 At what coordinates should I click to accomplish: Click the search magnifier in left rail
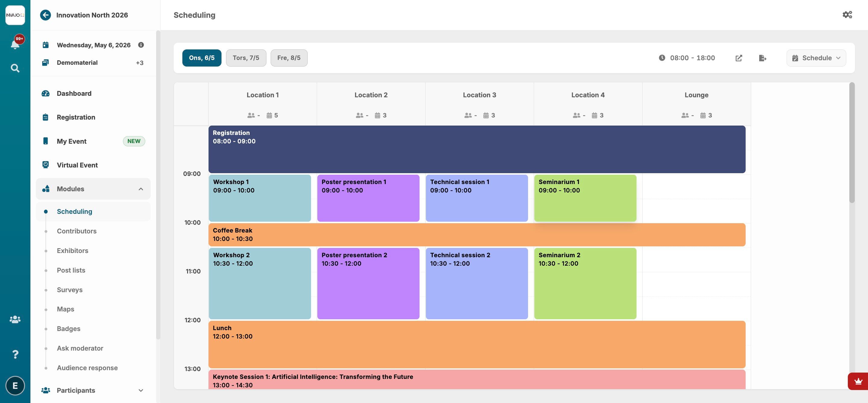click(x=15, y=68)
